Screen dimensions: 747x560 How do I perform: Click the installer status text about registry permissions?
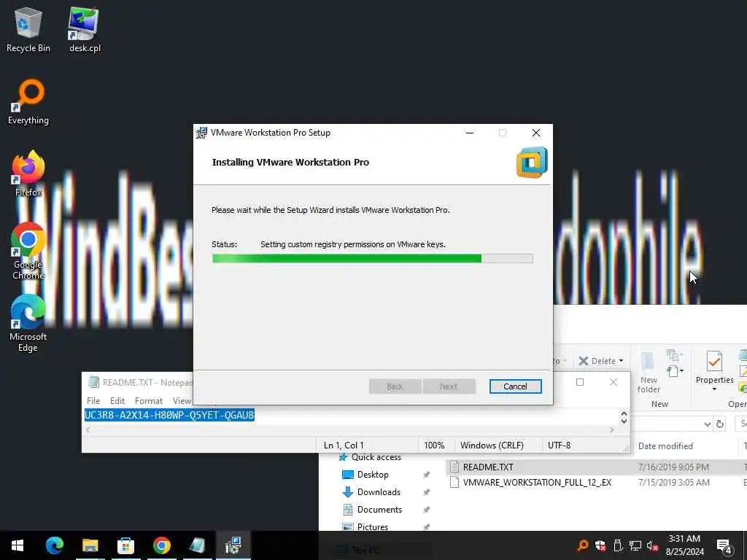tap(352, 244)
